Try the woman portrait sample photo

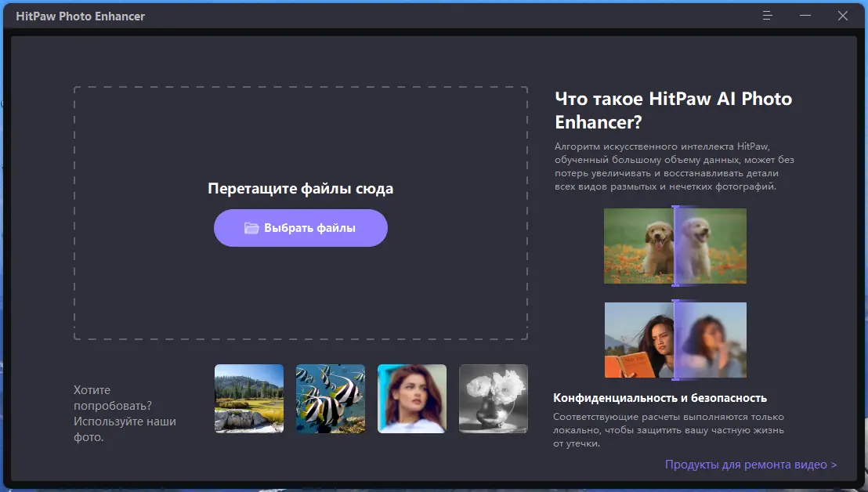(x=411, y=398)
